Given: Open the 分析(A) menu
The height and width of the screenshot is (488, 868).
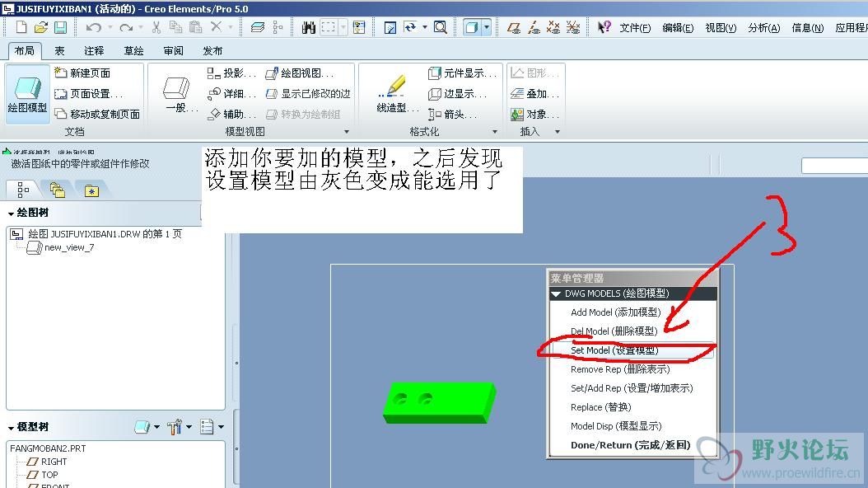Looking at the screenshot, I should click(x=764, y=28).
